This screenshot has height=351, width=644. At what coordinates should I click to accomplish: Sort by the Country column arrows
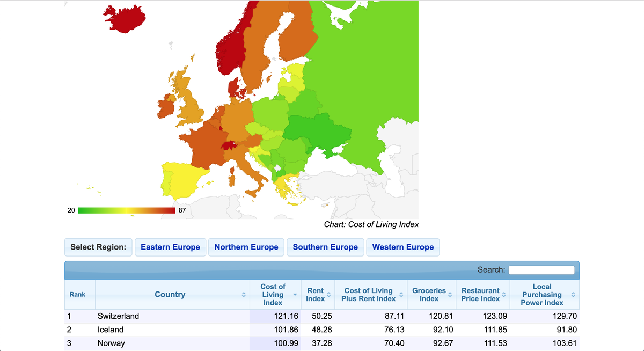[x=243, y=295]
